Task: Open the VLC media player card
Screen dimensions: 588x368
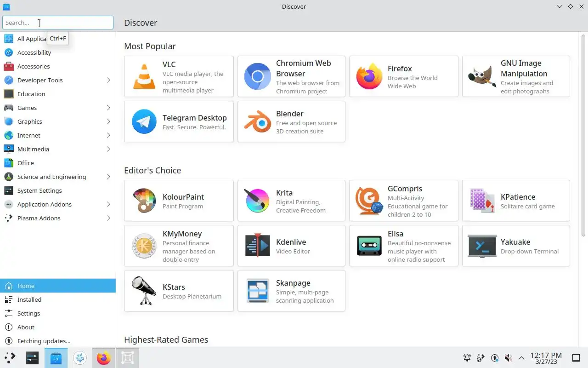Action: (179, 76)
